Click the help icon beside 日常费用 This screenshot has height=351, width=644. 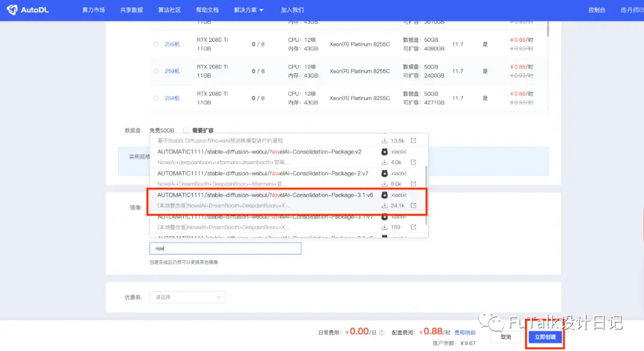tap(382, 332)
